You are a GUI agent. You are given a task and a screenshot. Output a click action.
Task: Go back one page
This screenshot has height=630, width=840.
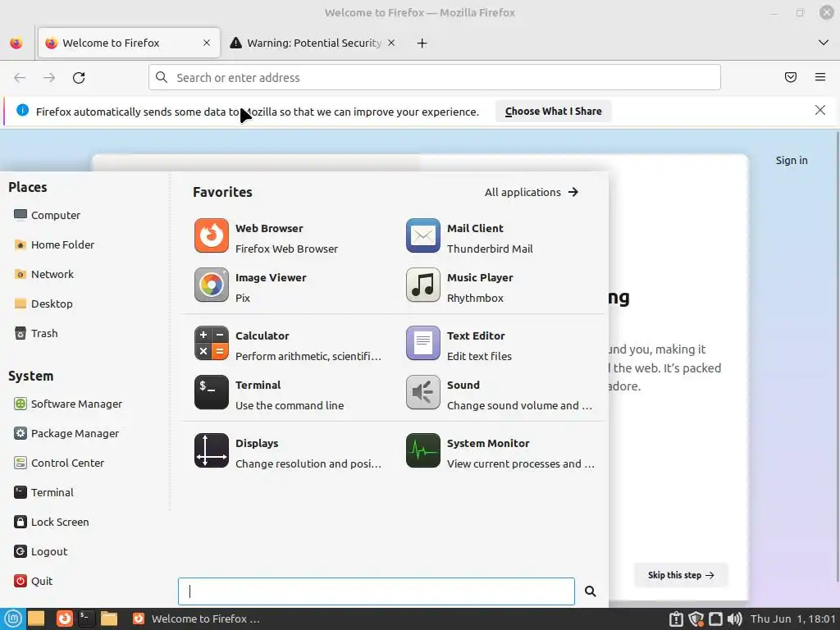tap(20, 78)
